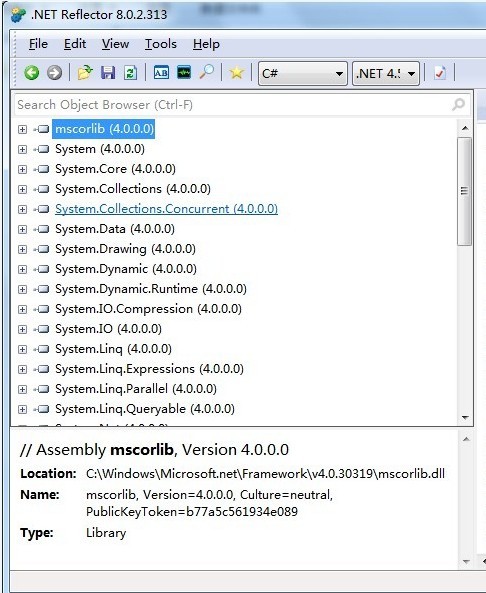Viewport: 486px width, 593px height.
Task: Open the Tools menu
Action: pos(161,44)
